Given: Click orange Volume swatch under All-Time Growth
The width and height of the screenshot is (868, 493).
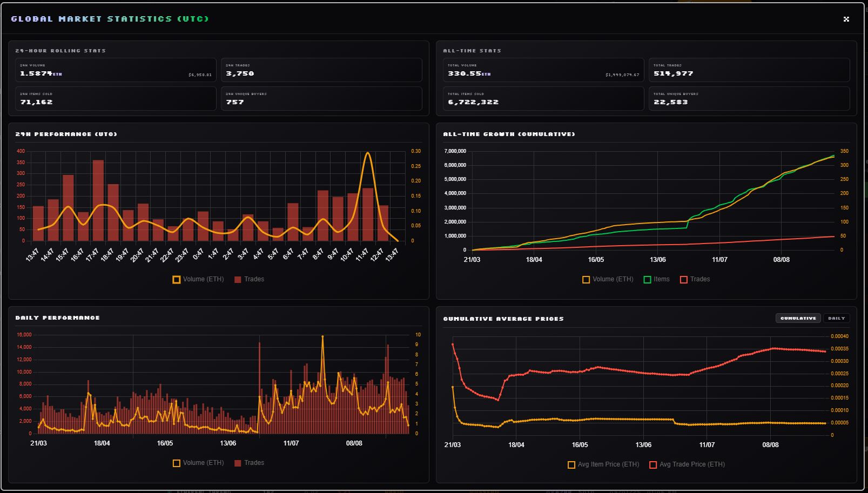Looking at the screenshot, I should (586, 279).
